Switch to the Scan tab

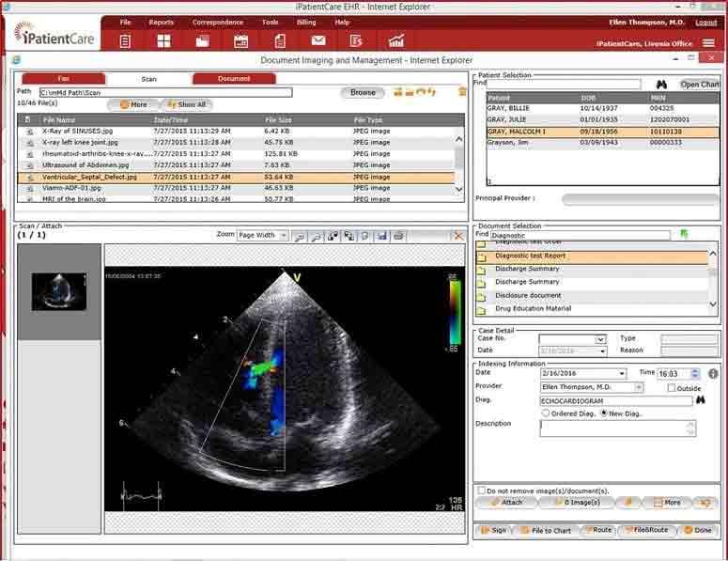coord(148,79)
